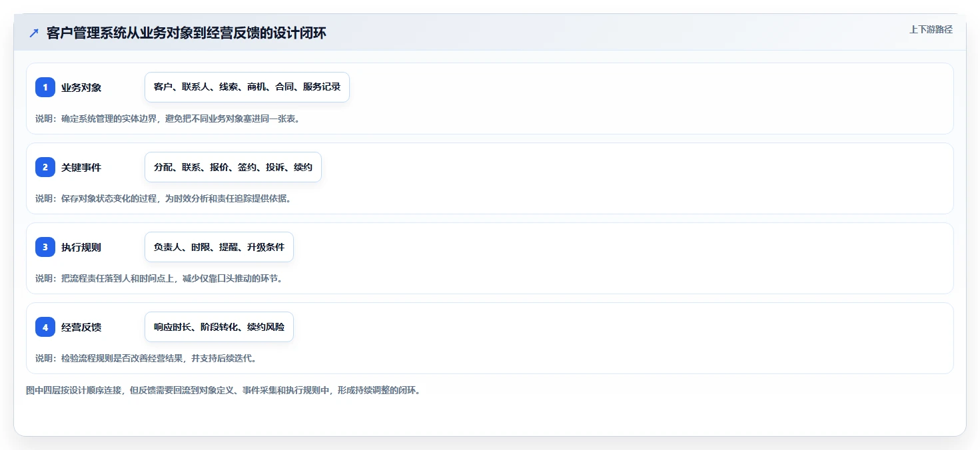Select the 业务对象 step label
This screenshot has height=450, width=980.
point(81,87)
